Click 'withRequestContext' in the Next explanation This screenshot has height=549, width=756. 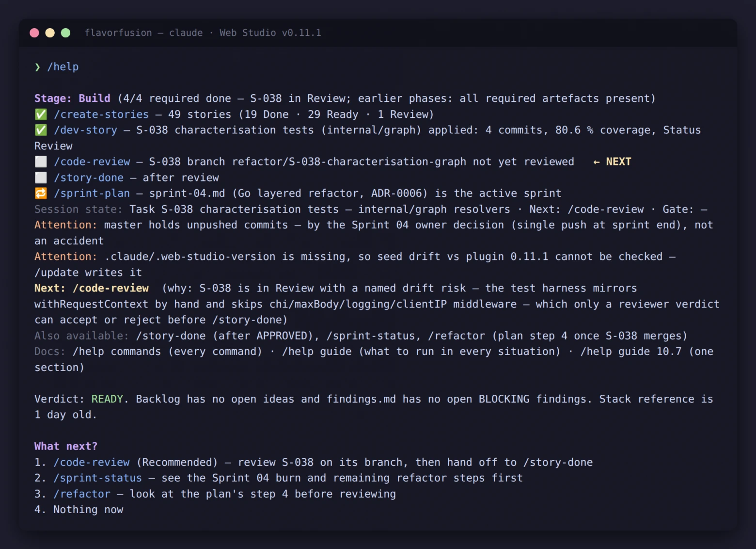coord(91,305)
